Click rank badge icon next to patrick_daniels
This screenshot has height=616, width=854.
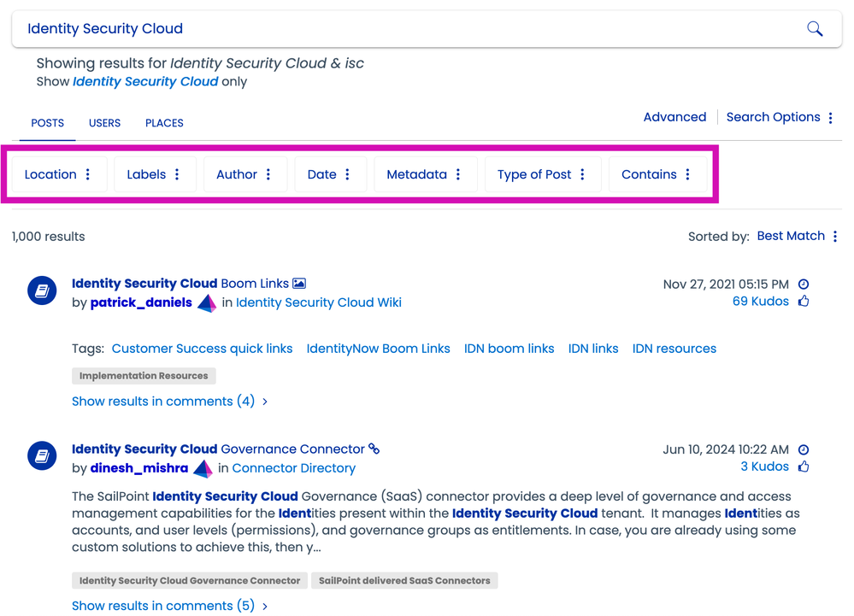tap(207, 303)
